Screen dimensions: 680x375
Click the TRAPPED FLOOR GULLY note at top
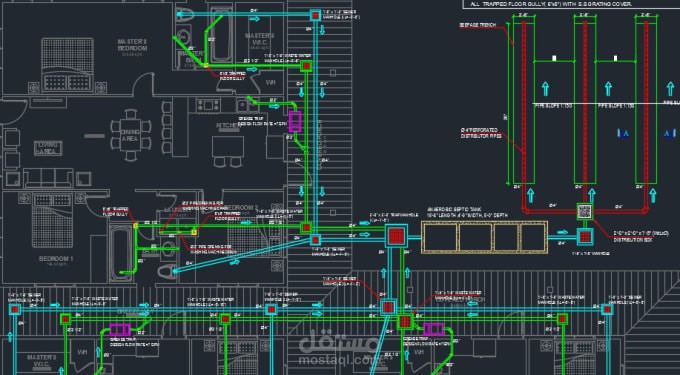click(x=551, y=4)
